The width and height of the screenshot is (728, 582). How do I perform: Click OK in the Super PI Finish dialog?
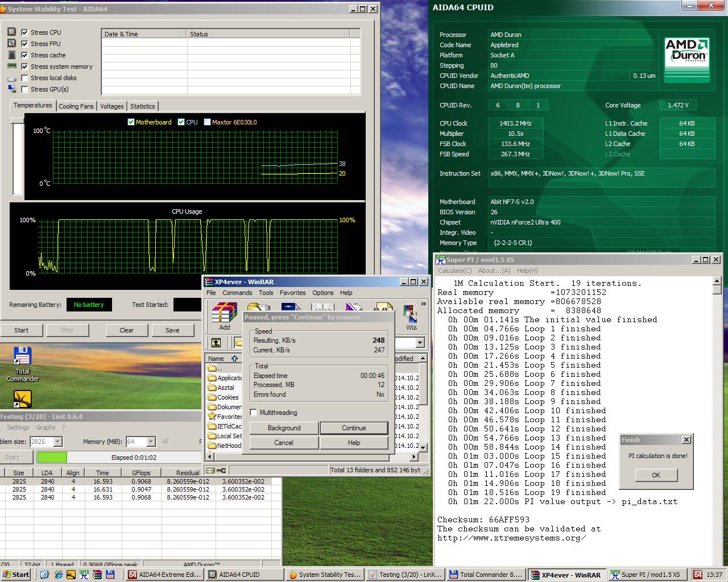[656, 475]
